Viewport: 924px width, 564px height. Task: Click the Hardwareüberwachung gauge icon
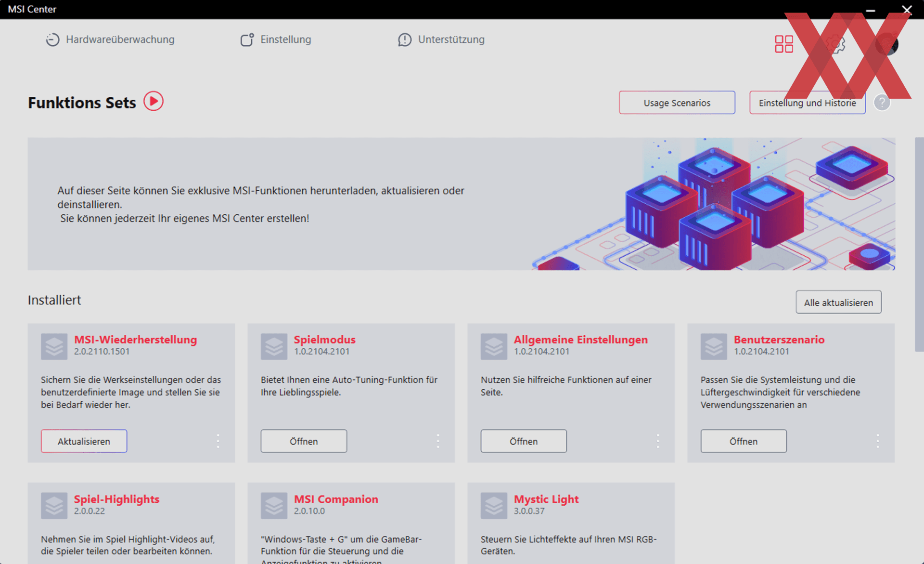(52, 39)
